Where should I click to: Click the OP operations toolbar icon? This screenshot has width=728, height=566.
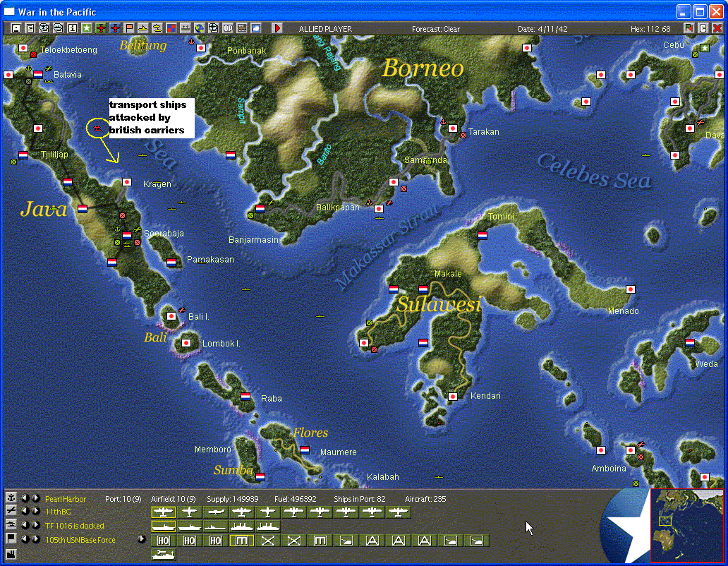pos(228,28)
